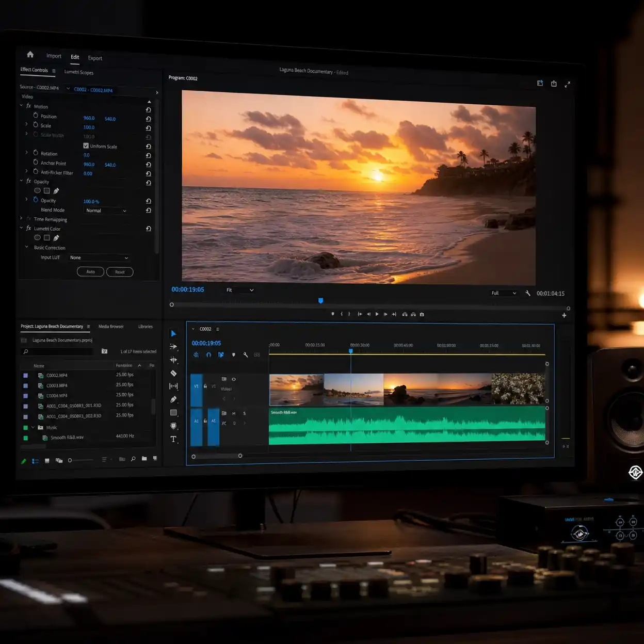Toggle animation stopwatch for Scale
This screenshot has width=644, height=644.
36,125
